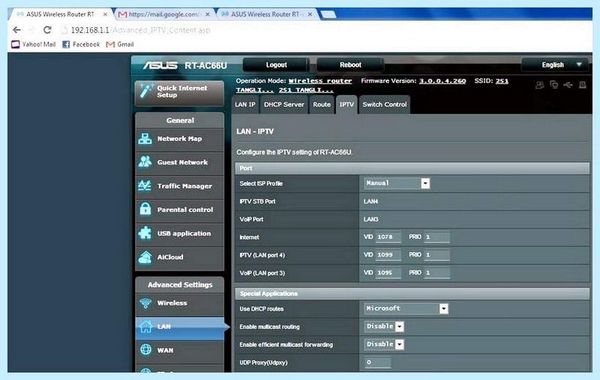Select the LAN item in Advanced Settings
The image size is (600, 380).
(x=179, y=327)
